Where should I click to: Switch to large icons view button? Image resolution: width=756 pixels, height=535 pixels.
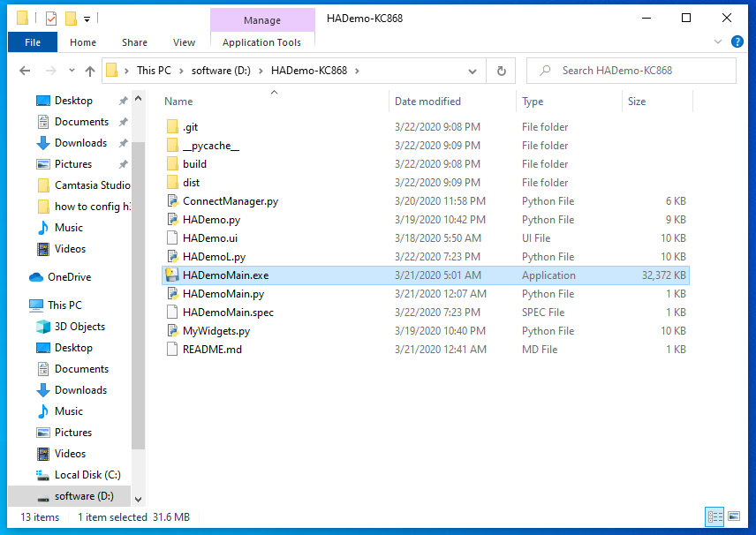coord(733,517)
